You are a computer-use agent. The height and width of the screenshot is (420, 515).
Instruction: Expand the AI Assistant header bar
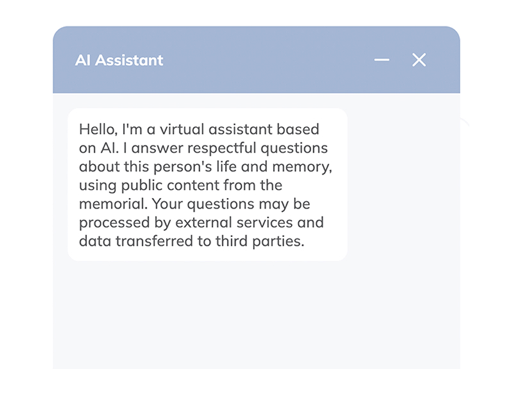(256, 60)
